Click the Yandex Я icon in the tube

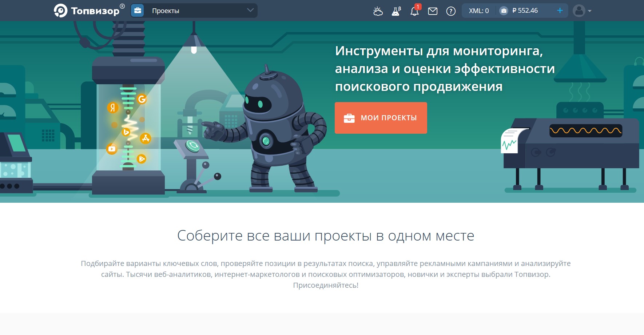113,108
